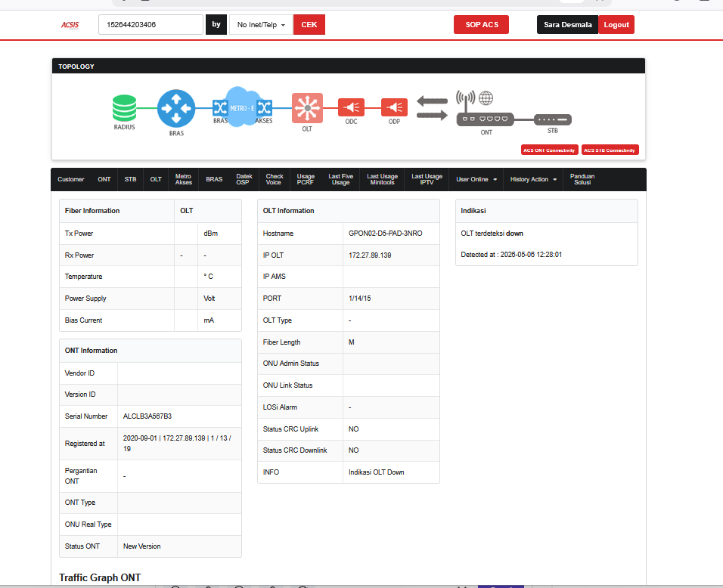Expand the History Action menu
The width and height of the screenshot is (723, 588).
(x=533, y=179)
